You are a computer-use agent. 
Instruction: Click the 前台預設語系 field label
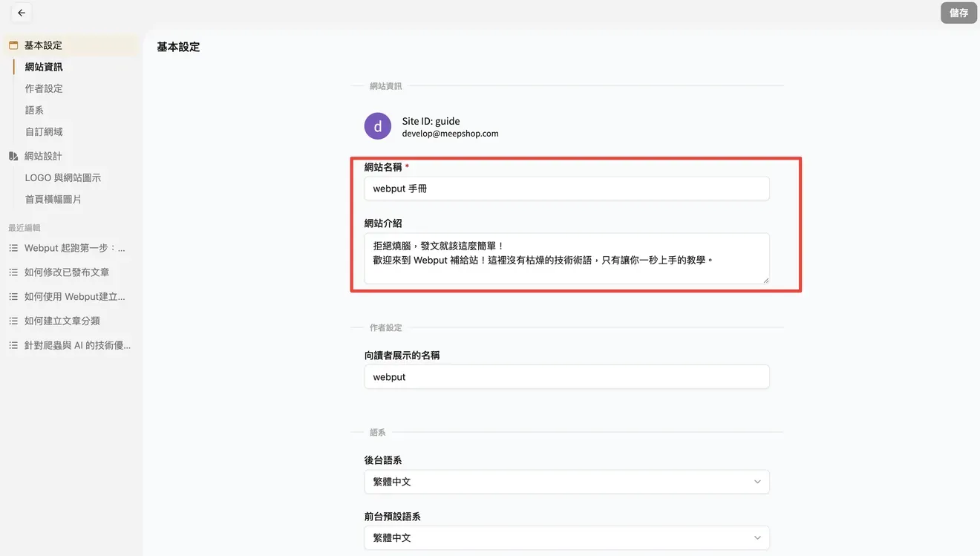click(x=393, y=517)
